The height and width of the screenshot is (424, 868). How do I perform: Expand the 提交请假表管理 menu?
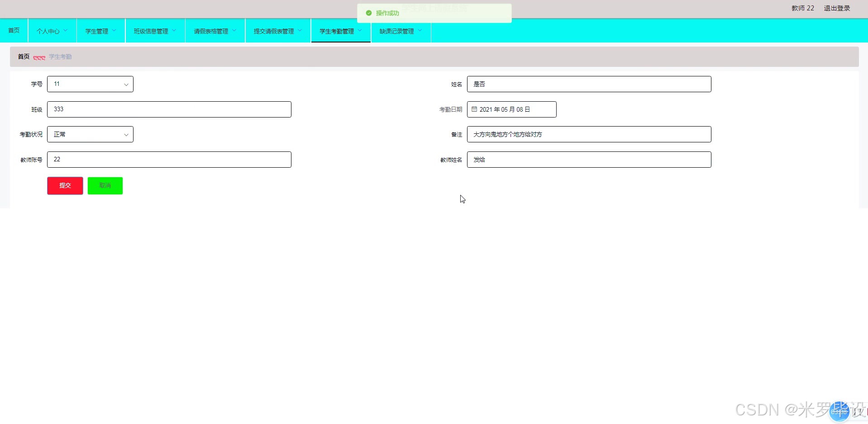278,31
